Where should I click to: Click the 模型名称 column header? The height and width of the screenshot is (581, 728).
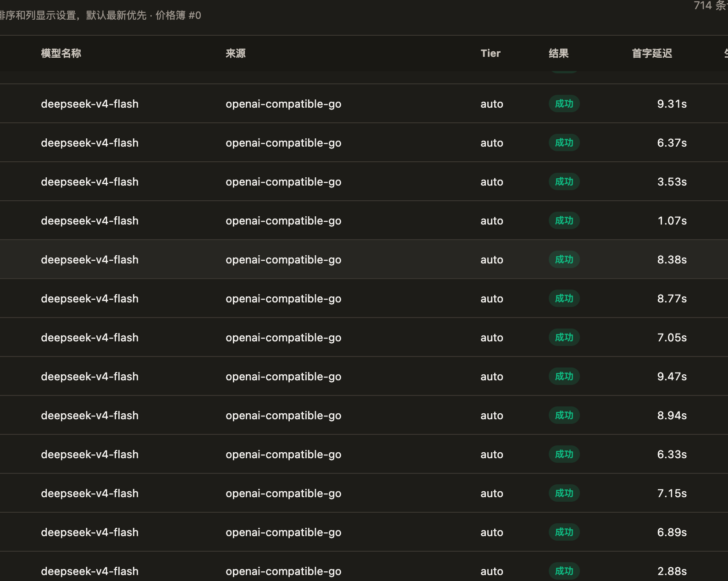[61, 53]
